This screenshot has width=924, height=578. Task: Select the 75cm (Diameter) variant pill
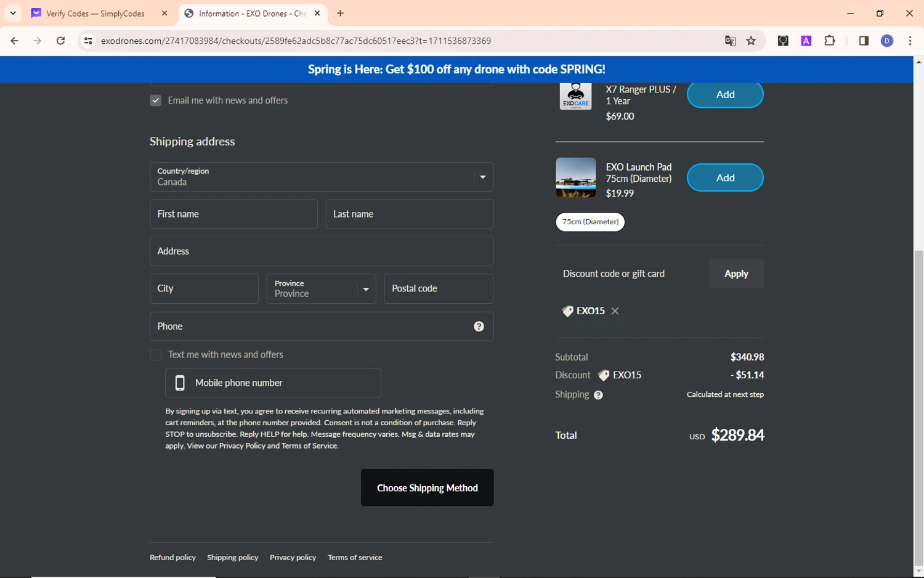590,222
